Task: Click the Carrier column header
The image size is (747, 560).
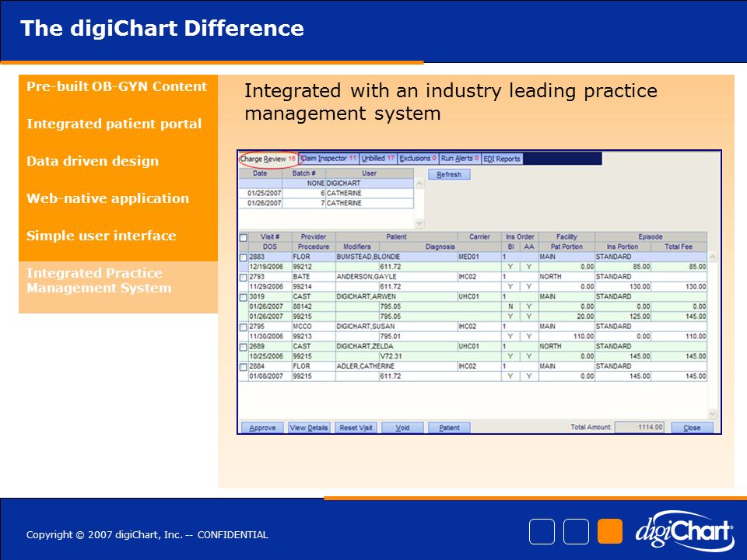Action: [x=479, y=236]
